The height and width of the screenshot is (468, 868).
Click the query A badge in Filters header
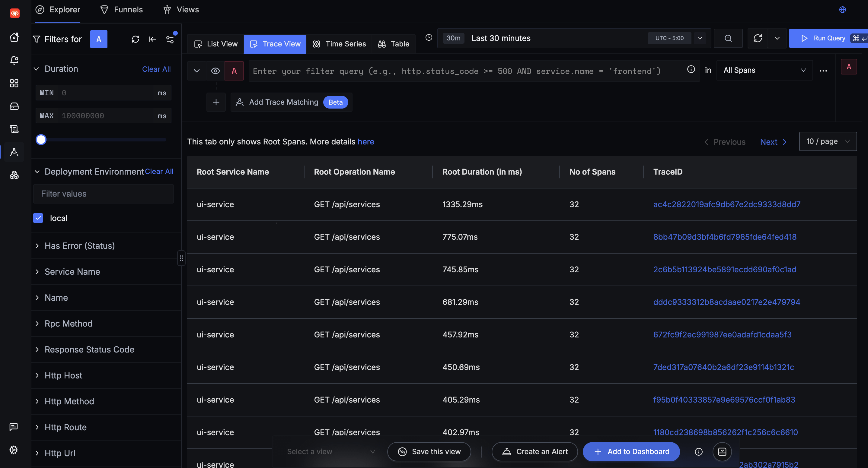click(x=99, y=39)
